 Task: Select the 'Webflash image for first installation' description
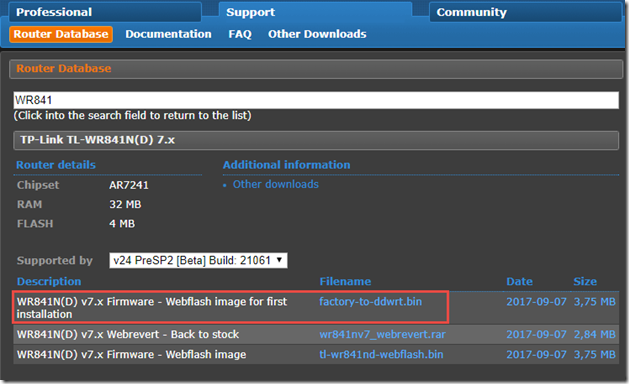pos(152,308)
